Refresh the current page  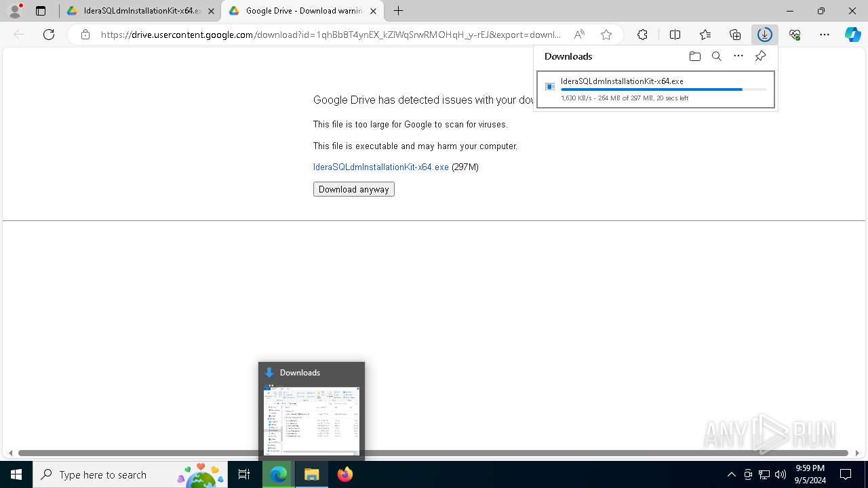pyautogui.click(x=49, y=35)
